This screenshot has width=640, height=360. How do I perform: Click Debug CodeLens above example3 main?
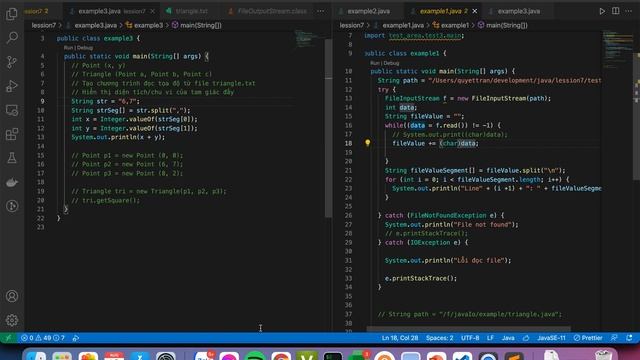pyautogui.click(x=85, y=48)
